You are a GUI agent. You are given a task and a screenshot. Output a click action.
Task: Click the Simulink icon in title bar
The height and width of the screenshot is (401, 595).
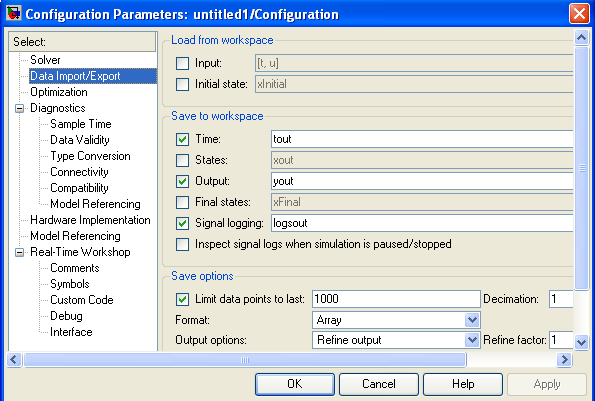(x=13, y=13)
